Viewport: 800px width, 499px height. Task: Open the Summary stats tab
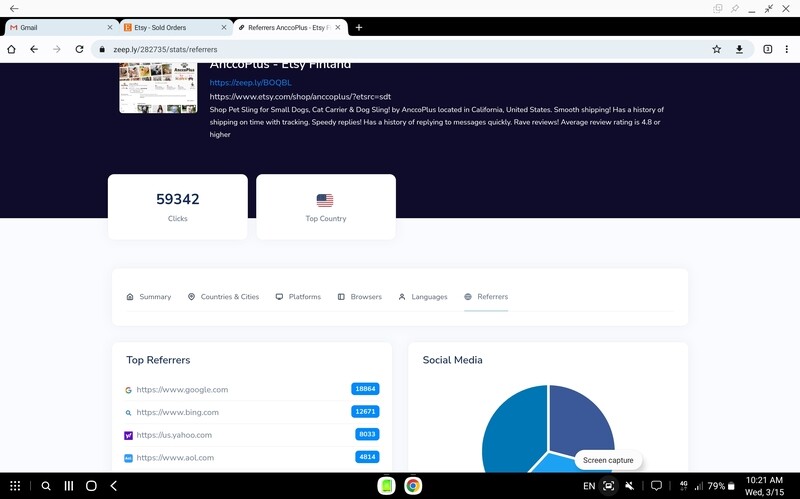tap(149, 296)
